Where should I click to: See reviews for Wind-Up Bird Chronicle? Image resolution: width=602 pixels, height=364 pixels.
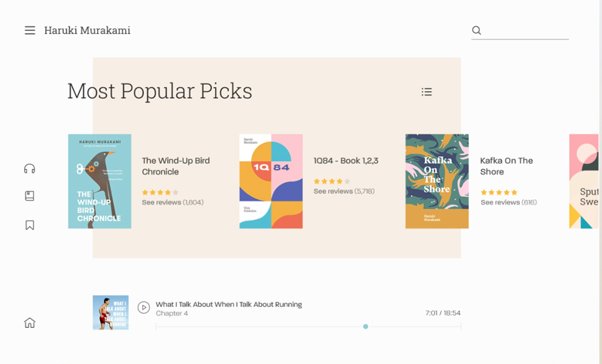pyautogui.click(x=172, y=202)
